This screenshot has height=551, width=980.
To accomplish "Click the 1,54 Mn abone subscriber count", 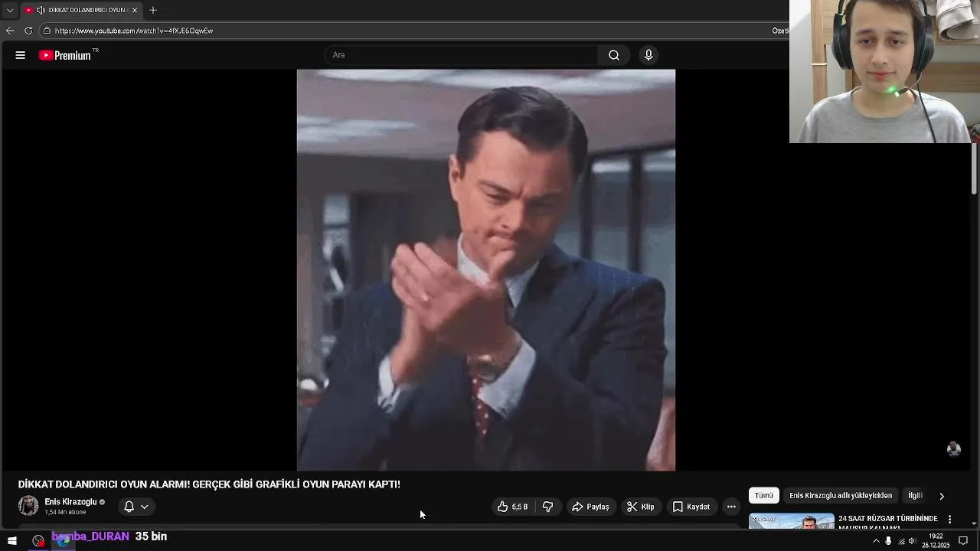I will 65,512.
